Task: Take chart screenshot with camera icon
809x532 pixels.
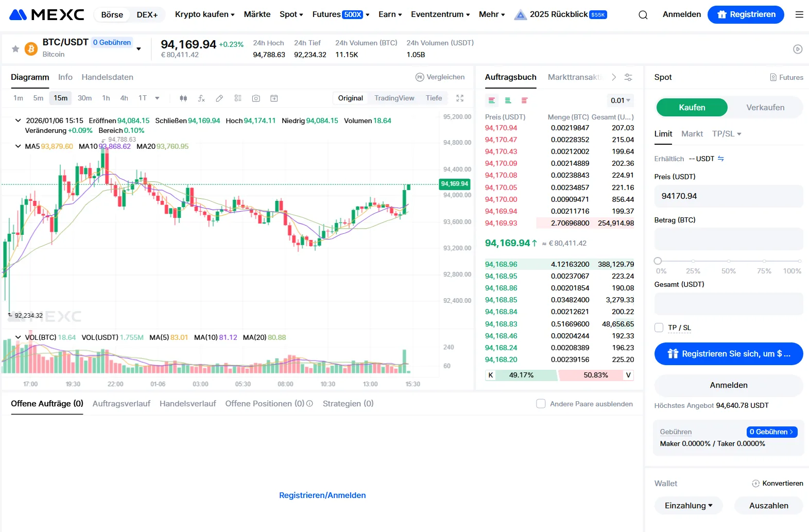Action: [256, 98]
